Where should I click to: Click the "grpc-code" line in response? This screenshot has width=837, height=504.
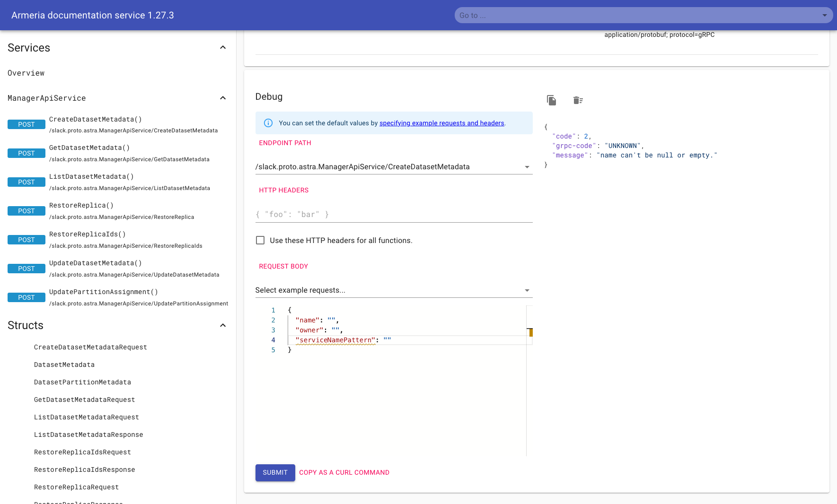click(598, 146)
